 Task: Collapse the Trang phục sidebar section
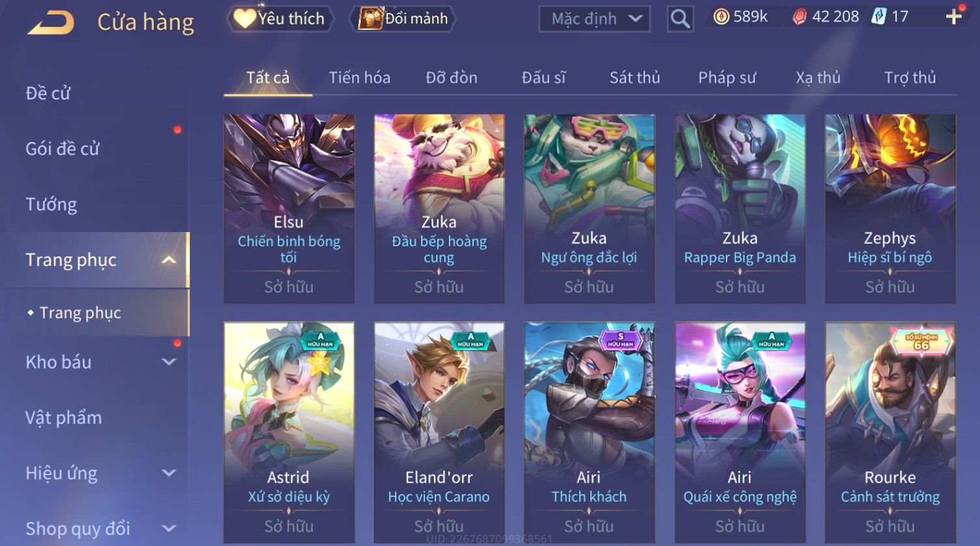169,260
